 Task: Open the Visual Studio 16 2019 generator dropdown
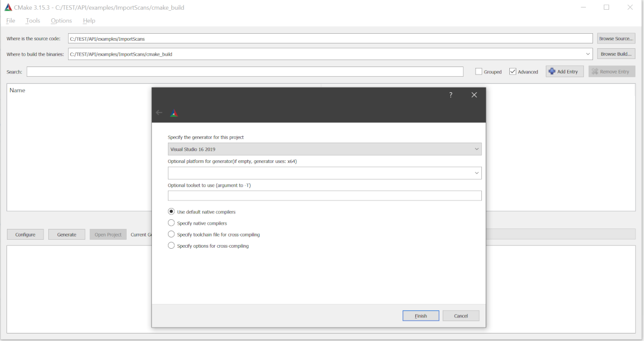pos(325,149)
